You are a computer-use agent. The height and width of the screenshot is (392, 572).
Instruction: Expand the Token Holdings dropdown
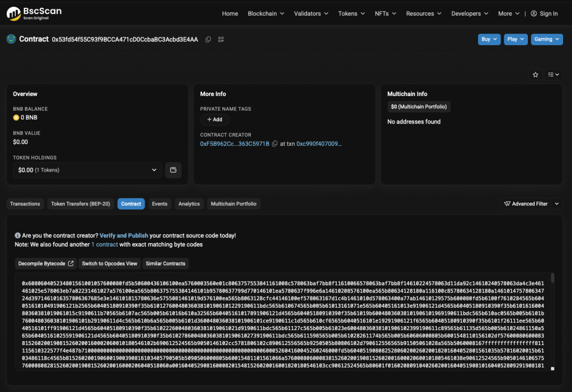click(x=87, y=170)
